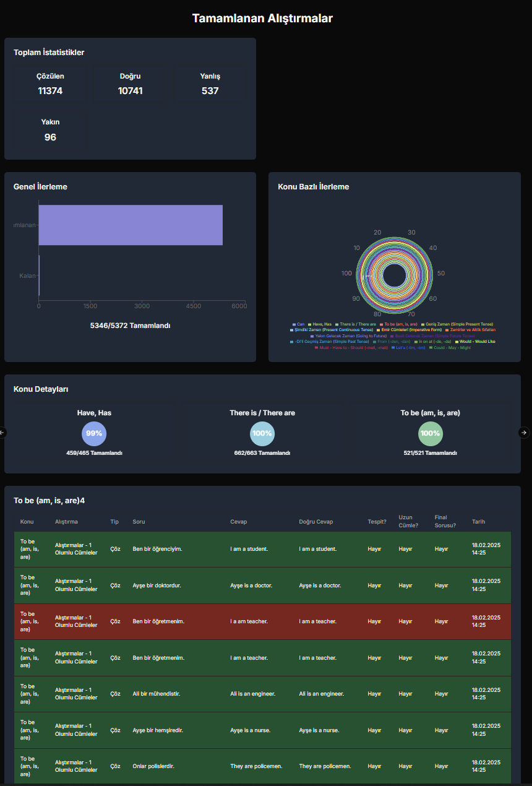Select the To be (am, is, are) card title
Image resolution: width=532 pixels, height=786 pixels.
(x=430, y=413)
